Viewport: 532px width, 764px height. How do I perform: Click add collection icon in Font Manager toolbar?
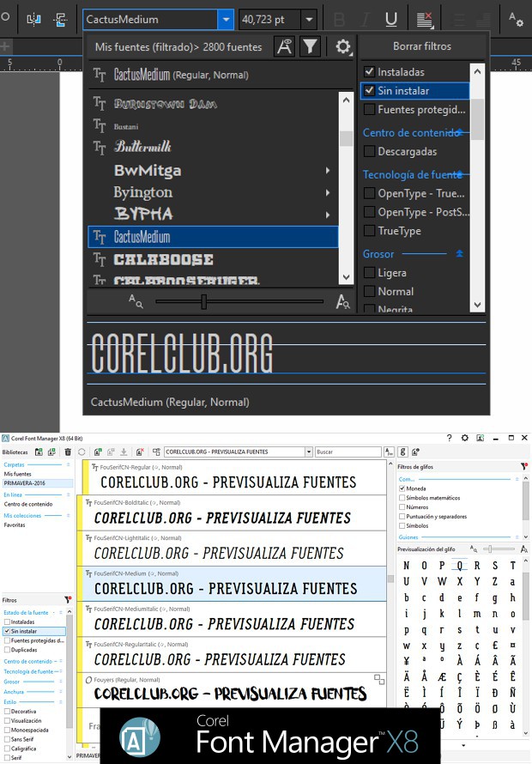(51, 452)
